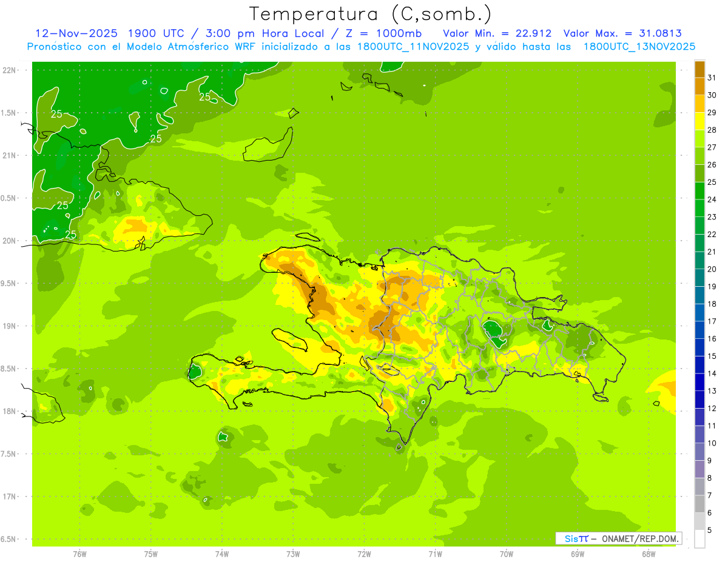Click the '31' value on color scale
The image size is (728, 562).
click(712, 78)
